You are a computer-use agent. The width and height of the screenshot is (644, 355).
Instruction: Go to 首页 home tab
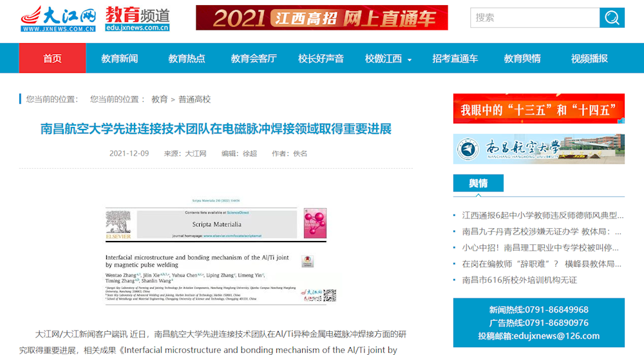(52, 59)
